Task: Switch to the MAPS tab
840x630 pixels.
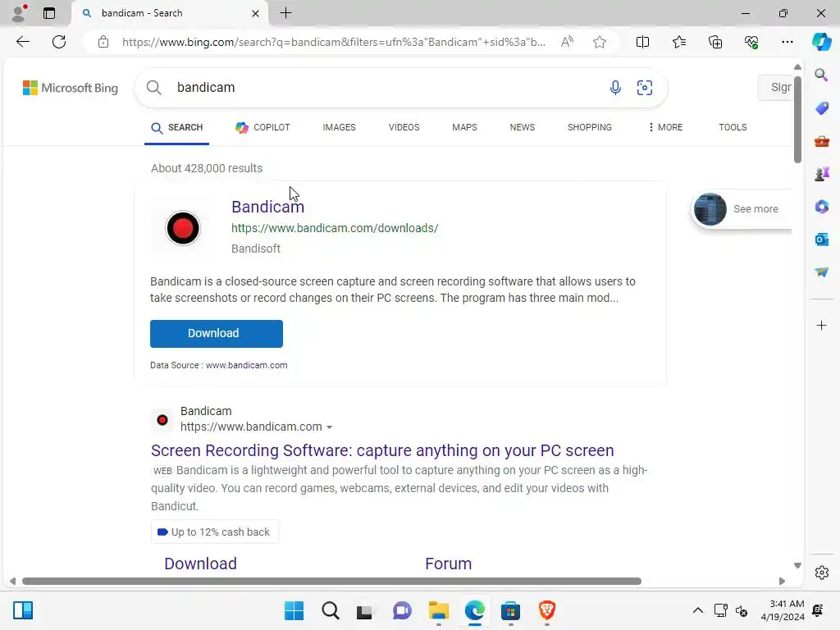Action: pos(464,127)
